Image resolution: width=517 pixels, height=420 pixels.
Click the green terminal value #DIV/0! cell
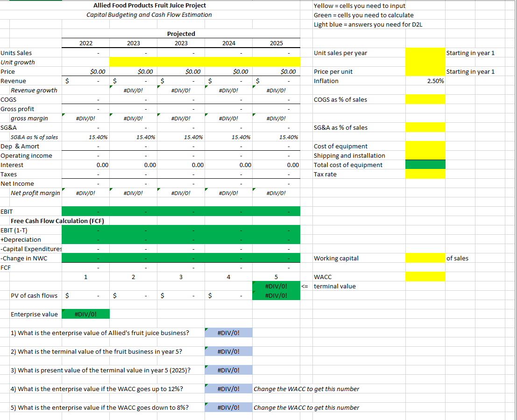point(276,286)
